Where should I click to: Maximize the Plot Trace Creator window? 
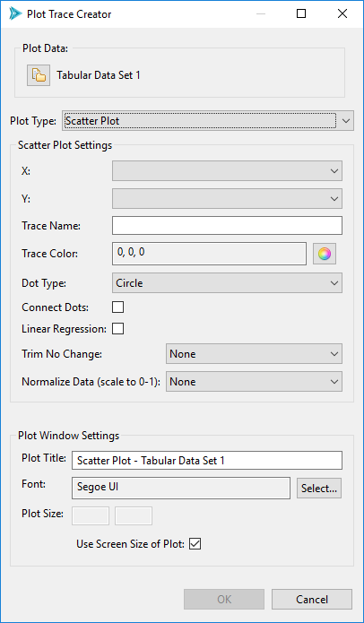tap(301, 14)
